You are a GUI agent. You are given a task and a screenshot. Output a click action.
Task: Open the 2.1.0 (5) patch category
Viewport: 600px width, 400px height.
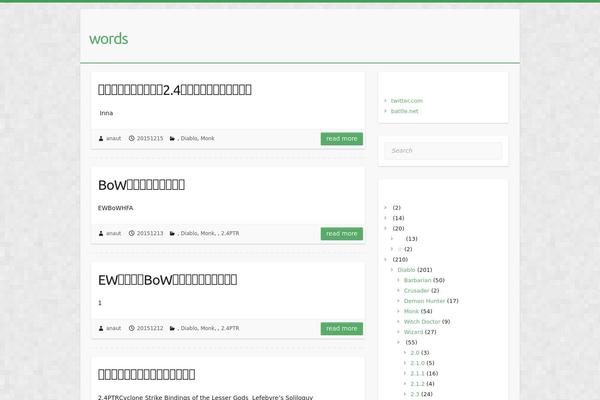point(417,363)
